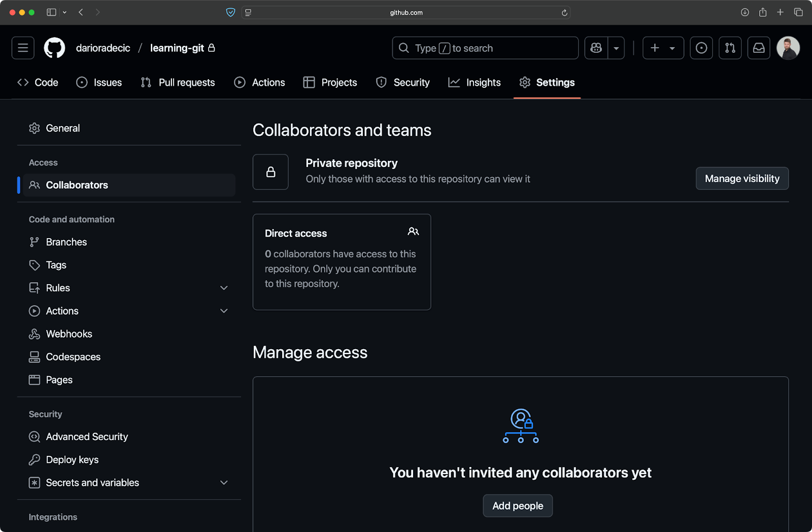Switch to the Pull requests tab
This screenshot has width=812, height=532.
[x=178, y=82]
